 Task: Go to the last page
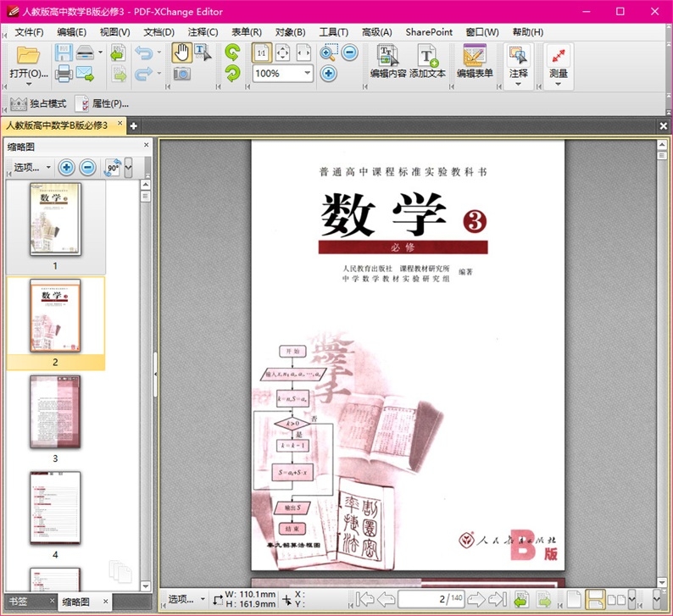point(498,599)
